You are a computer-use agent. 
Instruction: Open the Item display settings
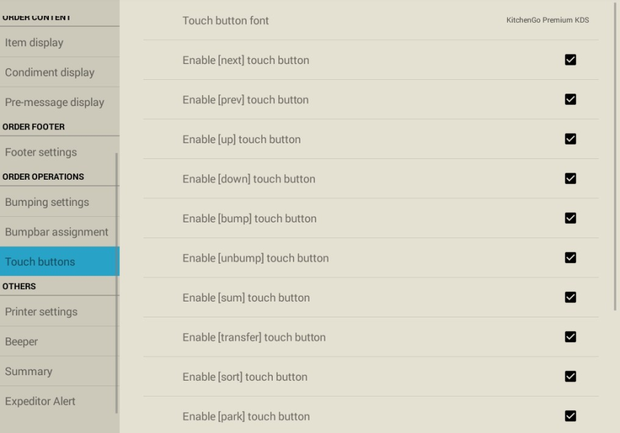[x=59, y=42]
